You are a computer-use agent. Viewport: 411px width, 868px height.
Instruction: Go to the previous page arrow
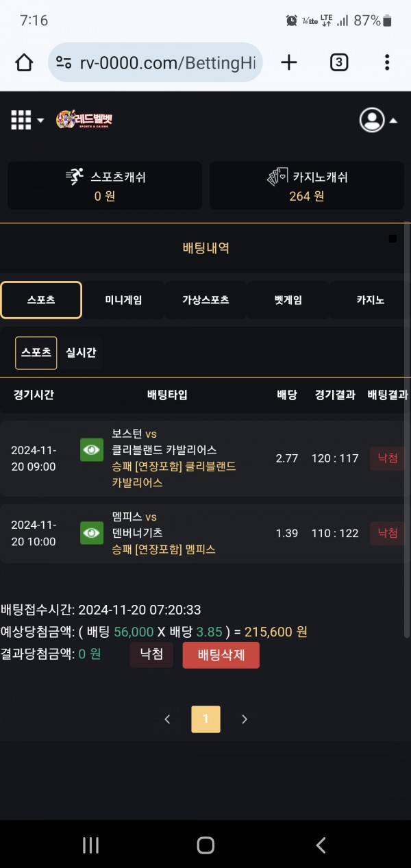point(167,719)
